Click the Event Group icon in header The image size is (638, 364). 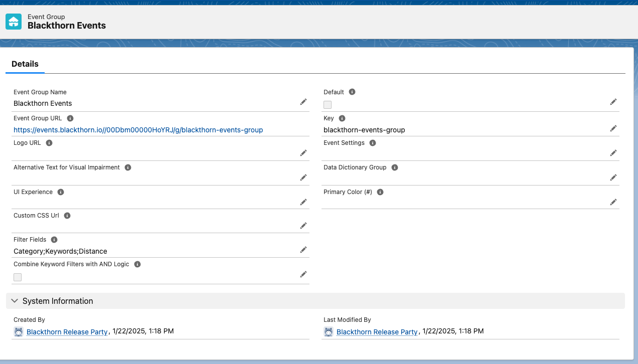click(14, 22)
